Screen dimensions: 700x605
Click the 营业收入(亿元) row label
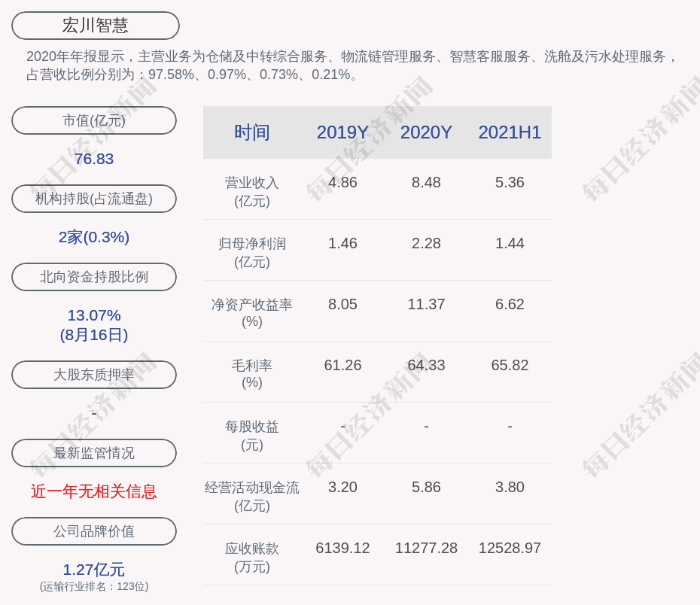(252, 192)
